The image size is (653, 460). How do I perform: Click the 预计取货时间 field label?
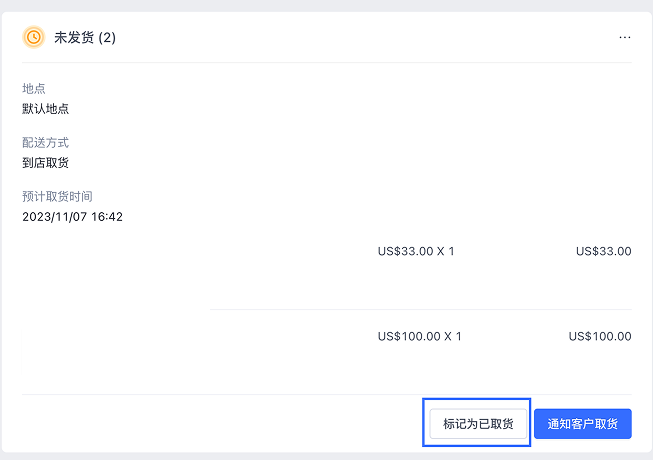tap(57, 197)
